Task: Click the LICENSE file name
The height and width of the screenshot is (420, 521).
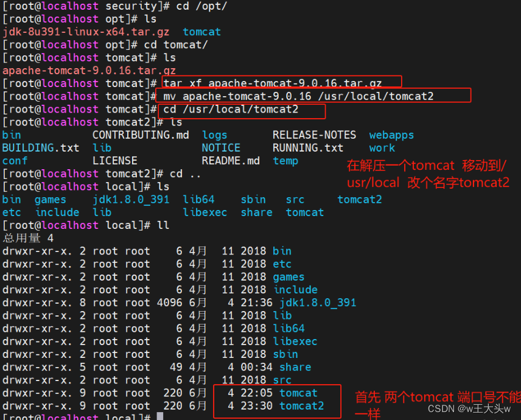Action: (x=114, y=161)
